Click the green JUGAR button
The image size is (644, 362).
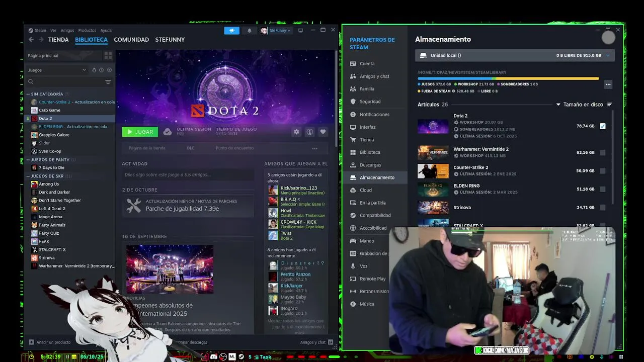pos(140,132)
